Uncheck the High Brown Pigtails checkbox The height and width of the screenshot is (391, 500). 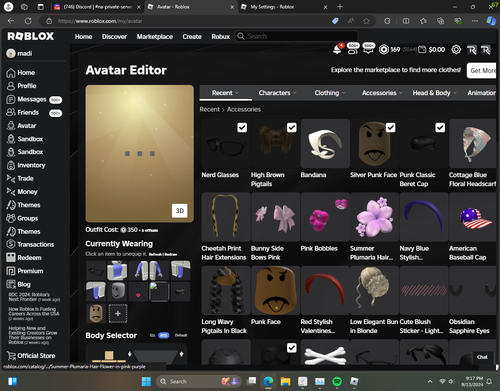click(292, 127)
